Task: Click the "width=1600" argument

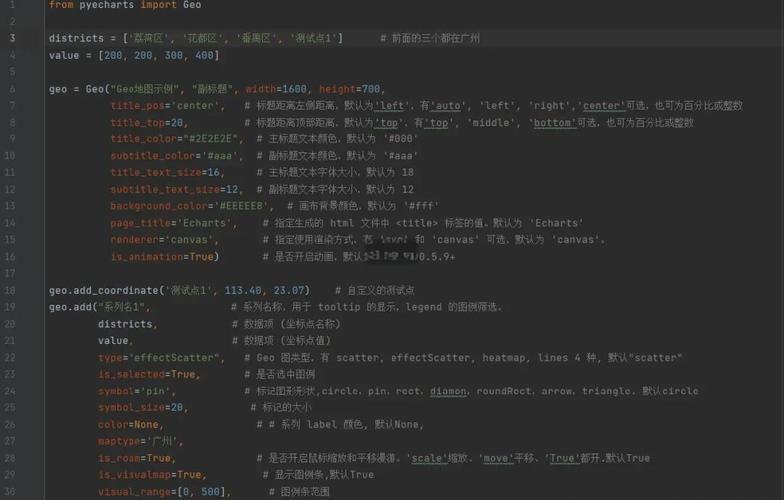Action: (x=276, y=90)
